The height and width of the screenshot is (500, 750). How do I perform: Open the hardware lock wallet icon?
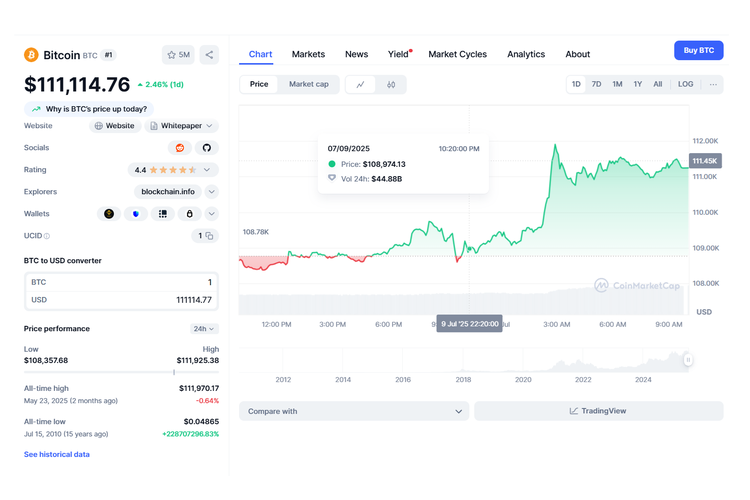coord(189,214)
